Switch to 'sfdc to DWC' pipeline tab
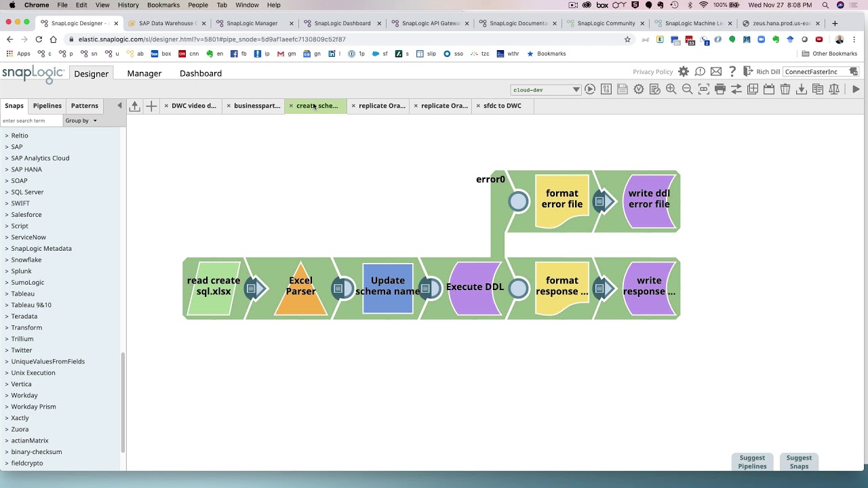This screenshot has width=868, height=488. (x=502, y=106)
